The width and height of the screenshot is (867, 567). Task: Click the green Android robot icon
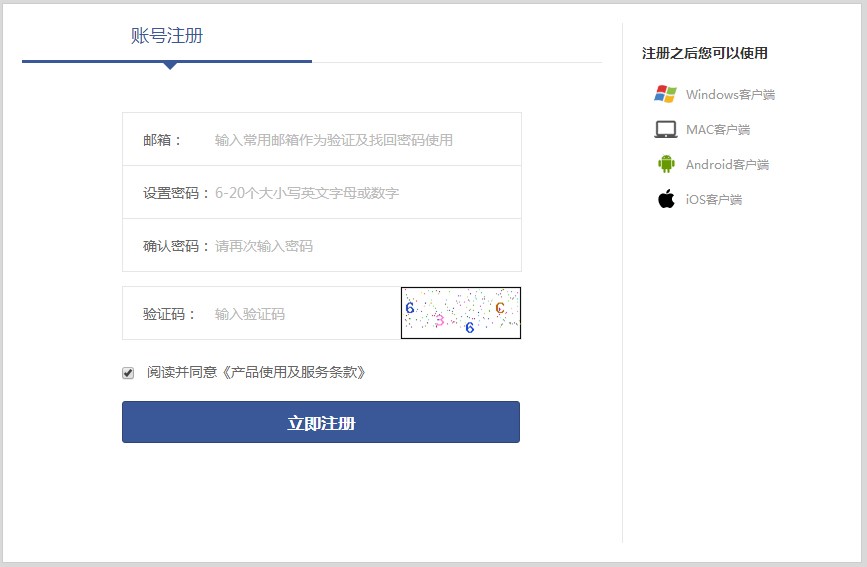[x=666, y=164]
